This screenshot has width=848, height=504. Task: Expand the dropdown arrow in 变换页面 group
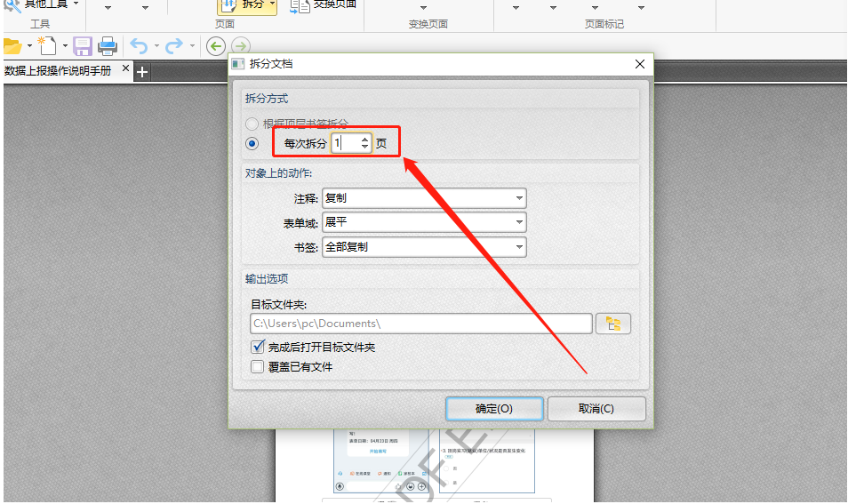click(423, 8)
